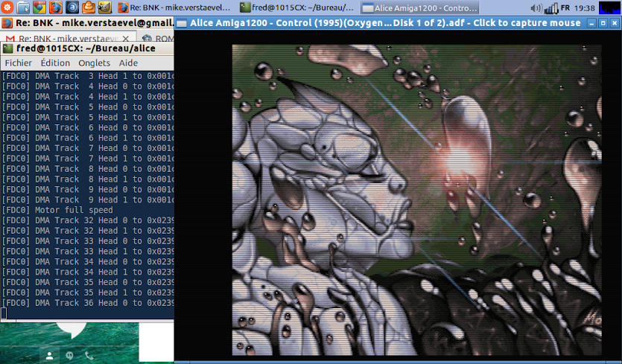Click the 'DMA Track 6 Head 0' terminal line

pos(88,128)
